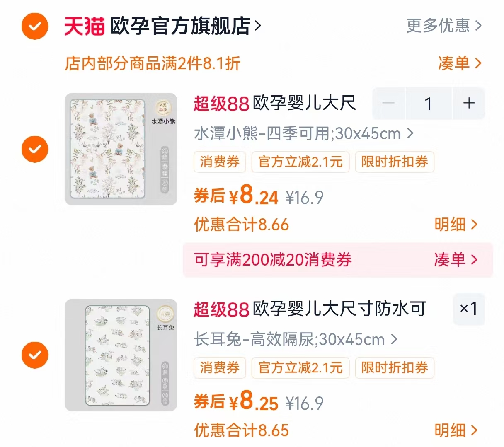Click the plus icon to add quantity
The image size is (504, 447).
pyautogui.click(x=469, y=104)
